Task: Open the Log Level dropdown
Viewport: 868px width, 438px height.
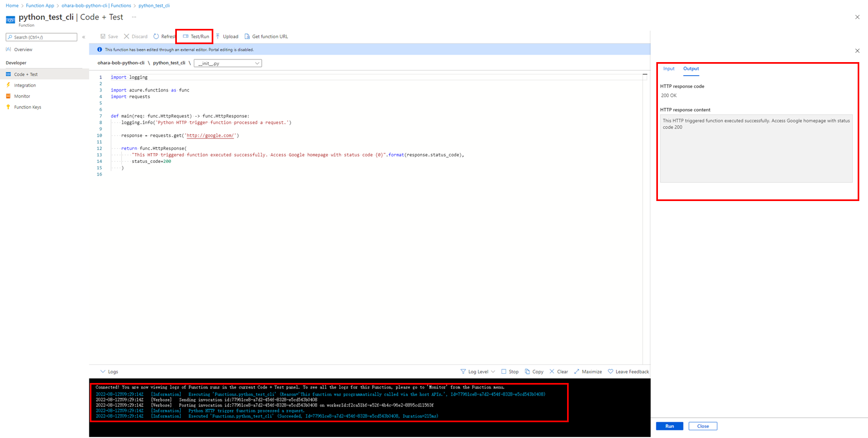Action: pos(477,372)
